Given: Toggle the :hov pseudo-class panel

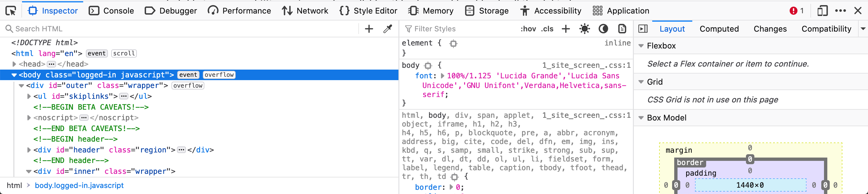Looking at the screenshot, I should click(528, 29).
